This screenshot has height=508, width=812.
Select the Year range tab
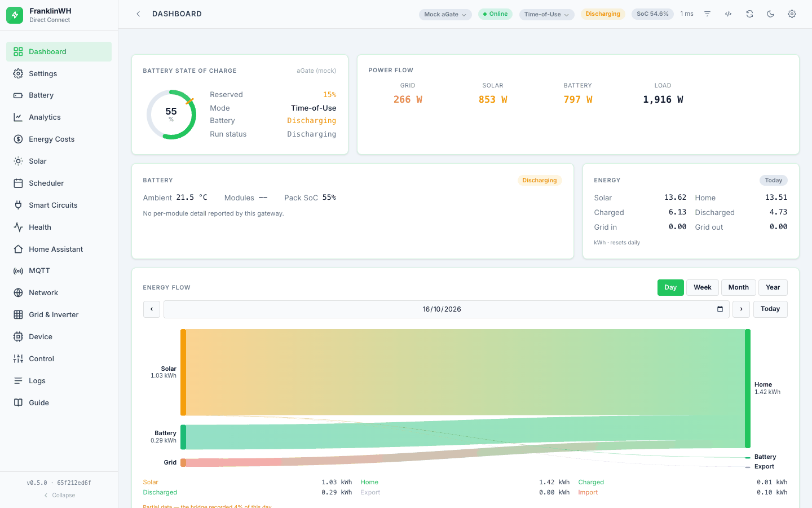(773, 288)
